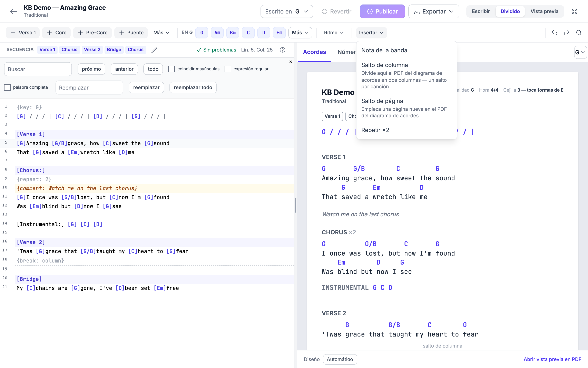Select the Dividido view mode
588x368 pixels.
pyautogui.click(x=510, y=11)
